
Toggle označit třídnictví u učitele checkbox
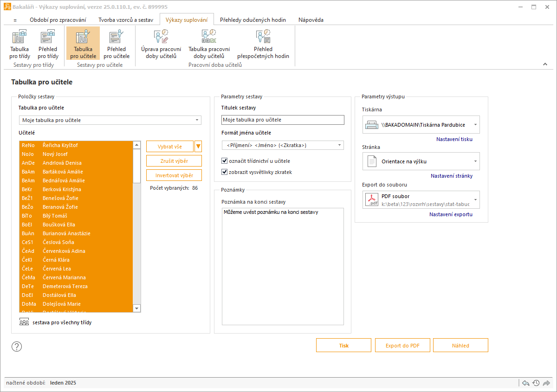pyautogui.click(x=225, y=161)
